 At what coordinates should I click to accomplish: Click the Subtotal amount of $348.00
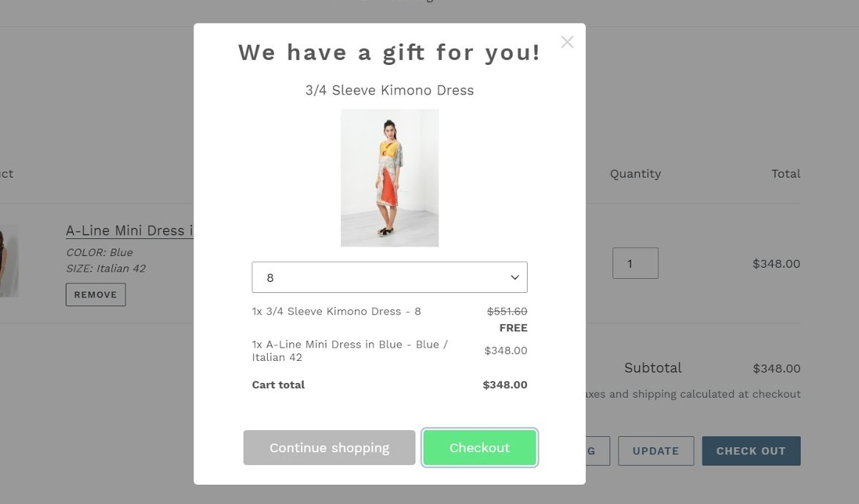point(776,367)
